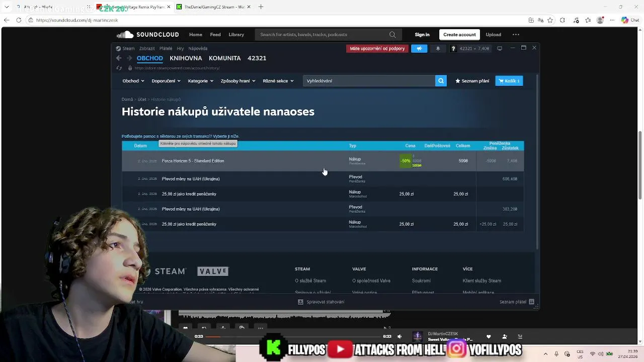
Task: Open SoundCloud Upload link
Action: click(x=493, y=35)
